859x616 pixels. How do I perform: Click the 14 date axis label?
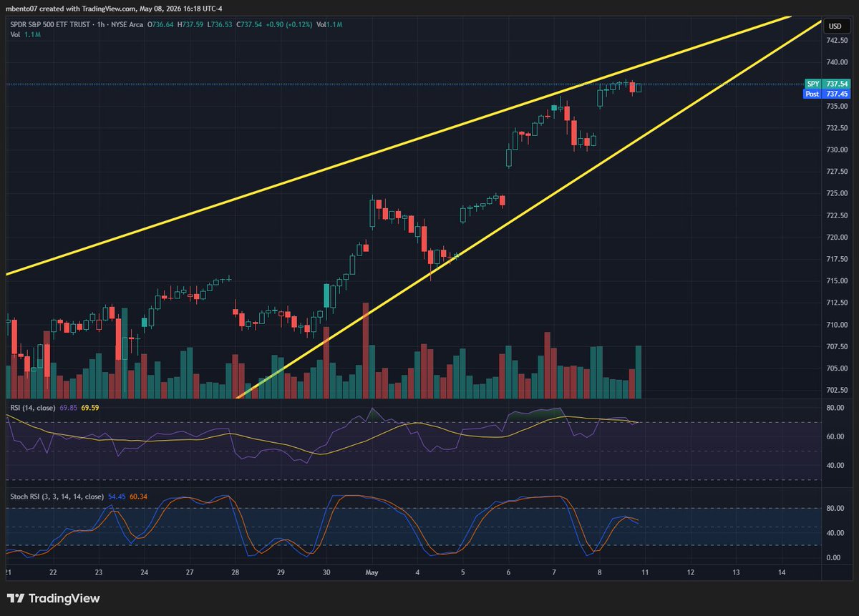click(x=781, y=572)
